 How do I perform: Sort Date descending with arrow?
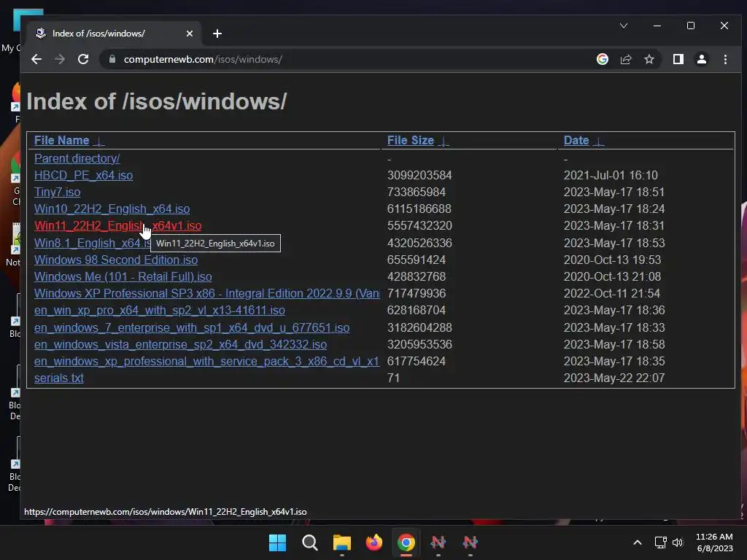click(599, 141)
